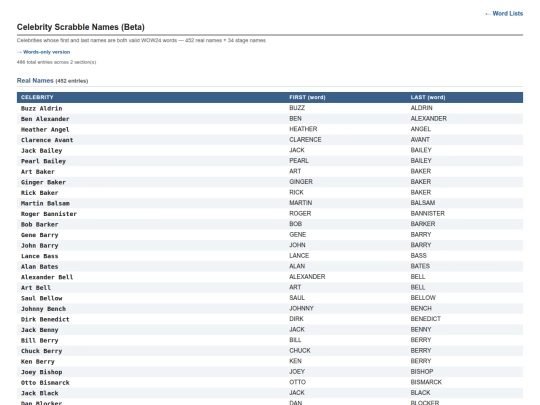Select the Martin Balsam name
The height and width of the screenshot is (405, 540).
pos(45,203)
